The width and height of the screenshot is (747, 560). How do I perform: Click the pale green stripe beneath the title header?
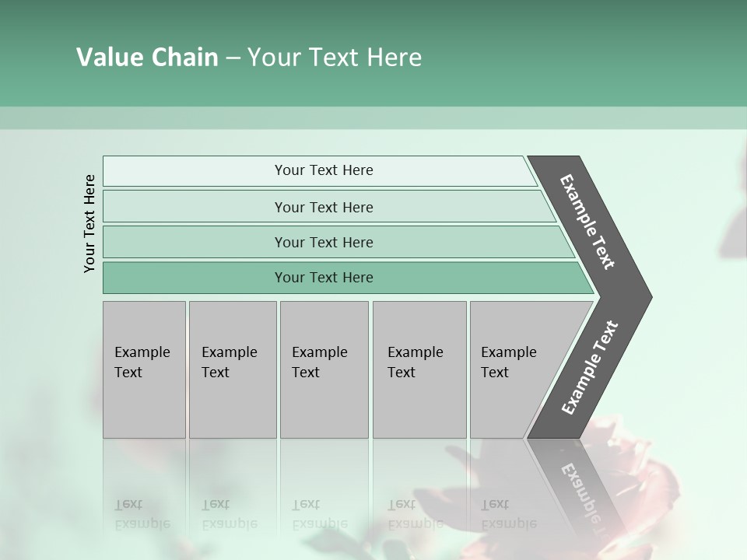pyautogui.click(x=373, y=117)
